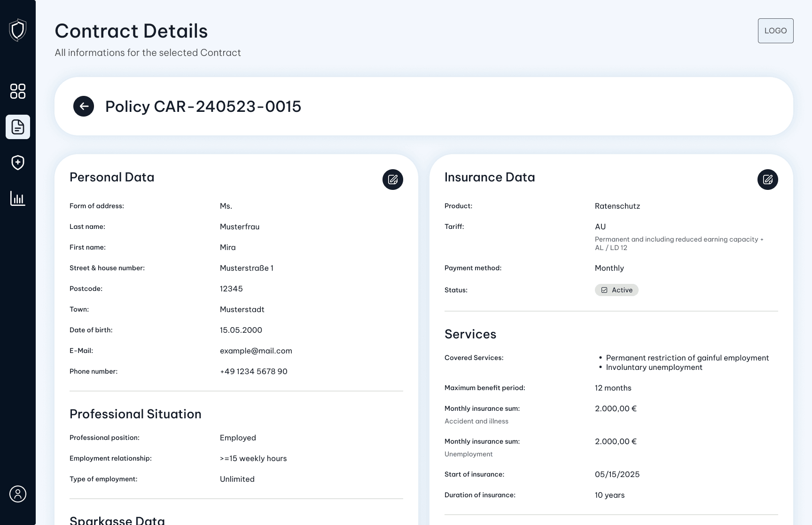The image size is (812, 525).
Task: Click the Sparkasse Data section heading
Action: 117,519
